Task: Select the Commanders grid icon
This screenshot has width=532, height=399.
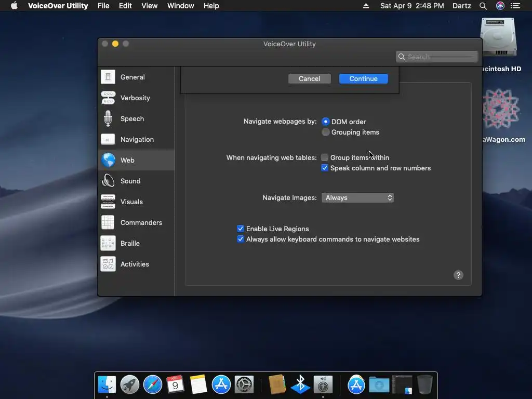Action: point(108,222)
